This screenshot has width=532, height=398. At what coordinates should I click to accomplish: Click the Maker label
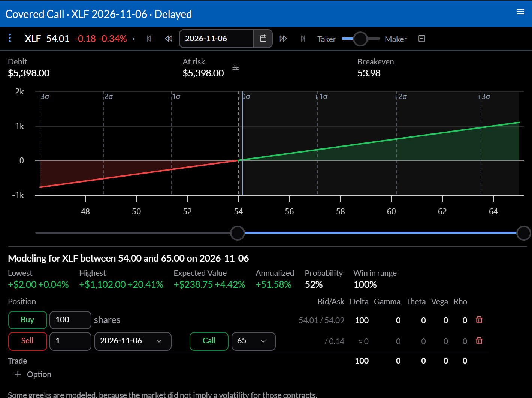tap(396, 39)
